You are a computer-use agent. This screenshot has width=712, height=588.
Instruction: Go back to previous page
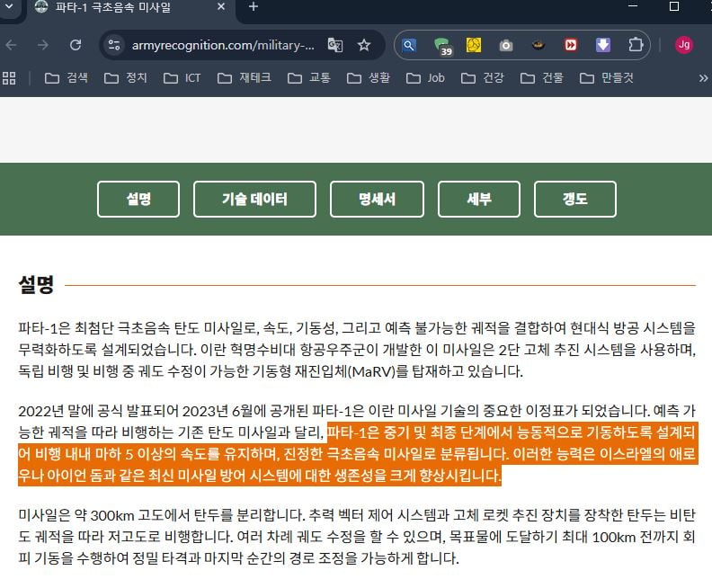pyautogui.click(x=12, y=45)
